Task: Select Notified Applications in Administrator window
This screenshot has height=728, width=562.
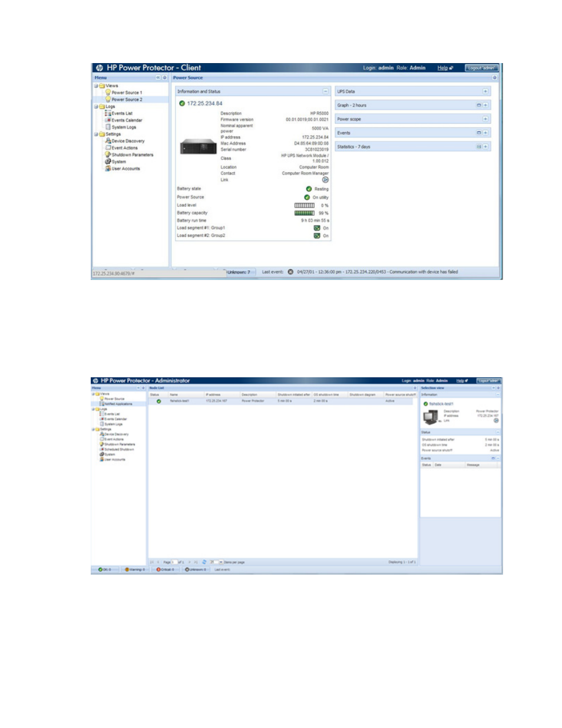Action: click(x=118, y=404)
